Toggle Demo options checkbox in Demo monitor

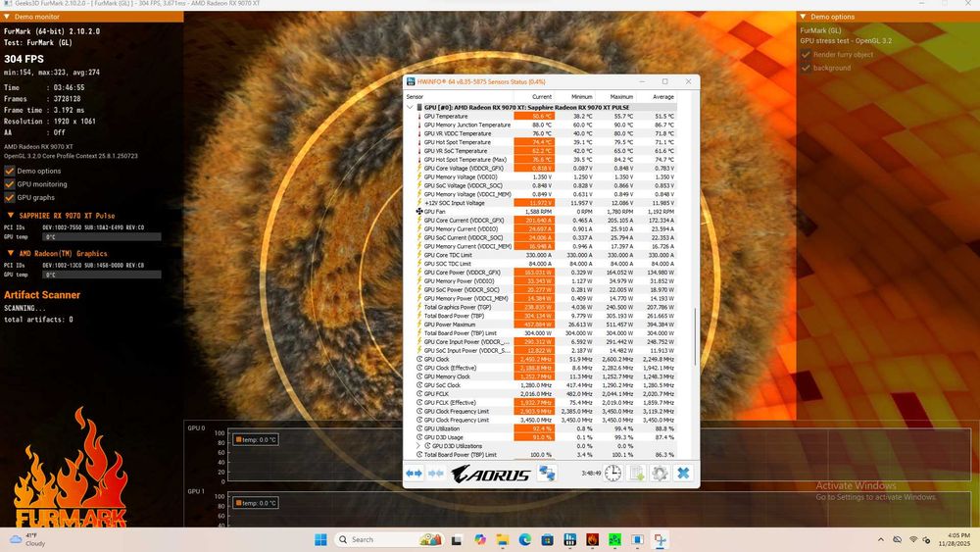10,171
